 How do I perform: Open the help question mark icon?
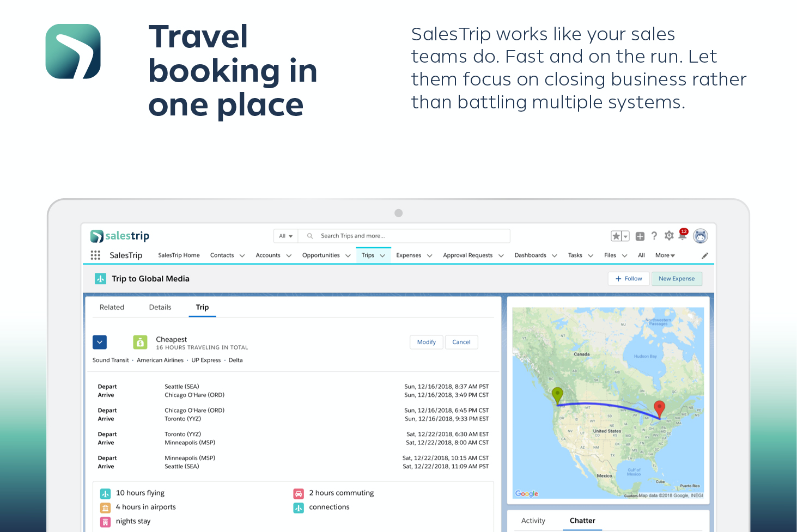(x=654, y=236)
